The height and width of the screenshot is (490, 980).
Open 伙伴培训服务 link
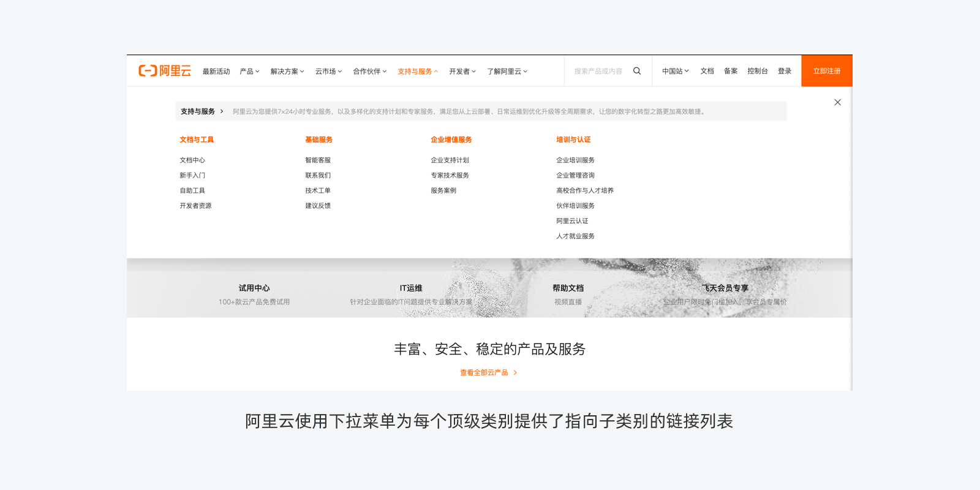[575, 206]
